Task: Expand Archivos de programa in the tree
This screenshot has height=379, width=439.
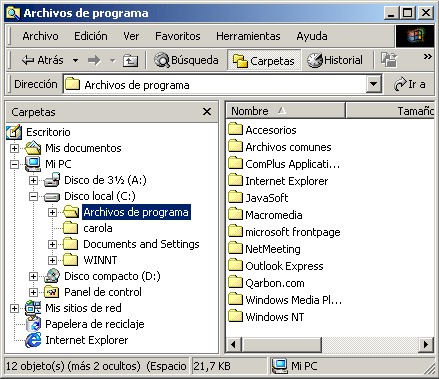Action: coord(52,212)
